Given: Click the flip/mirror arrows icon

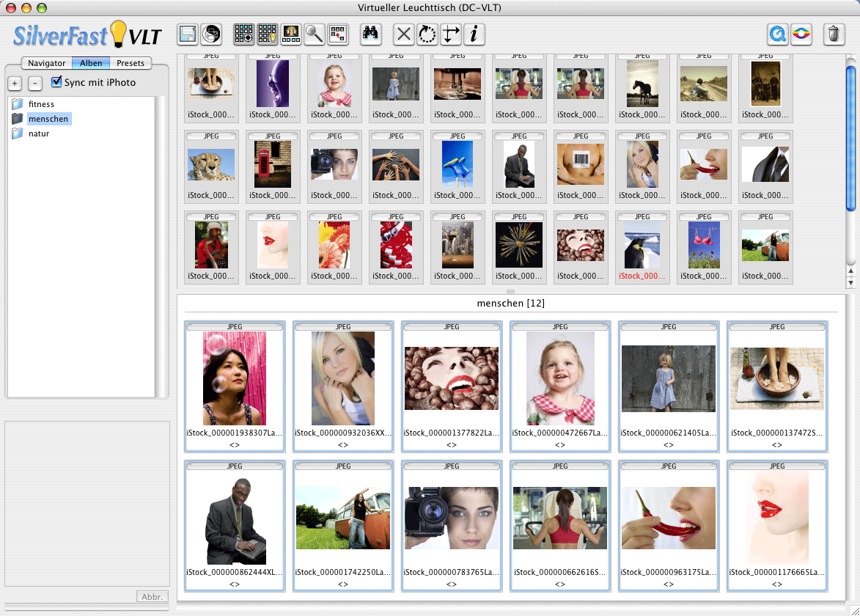Looking at the screenshot, I should coord(451,34).
